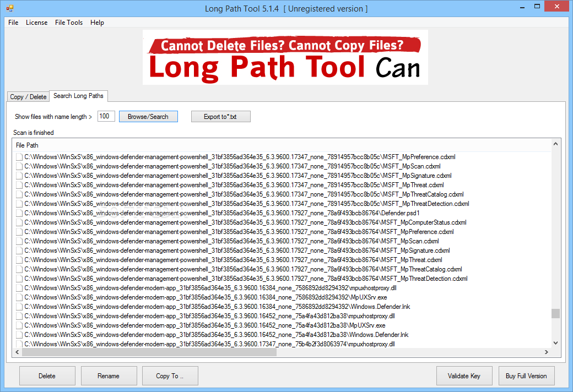Select the Search Long Paths tab
Image resolution: width=573 pixels, height=392 pixels.
pos(78,96)
